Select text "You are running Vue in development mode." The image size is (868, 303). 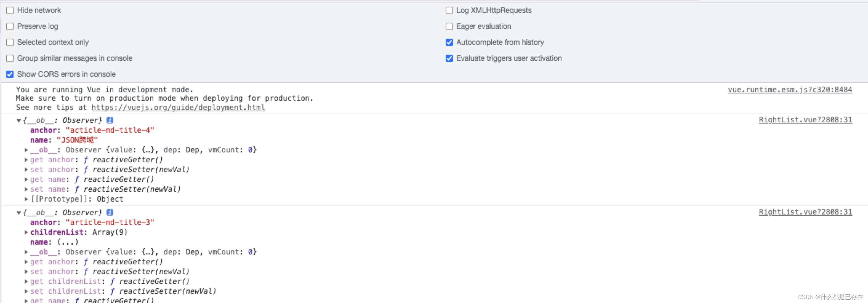pos(104,90)
